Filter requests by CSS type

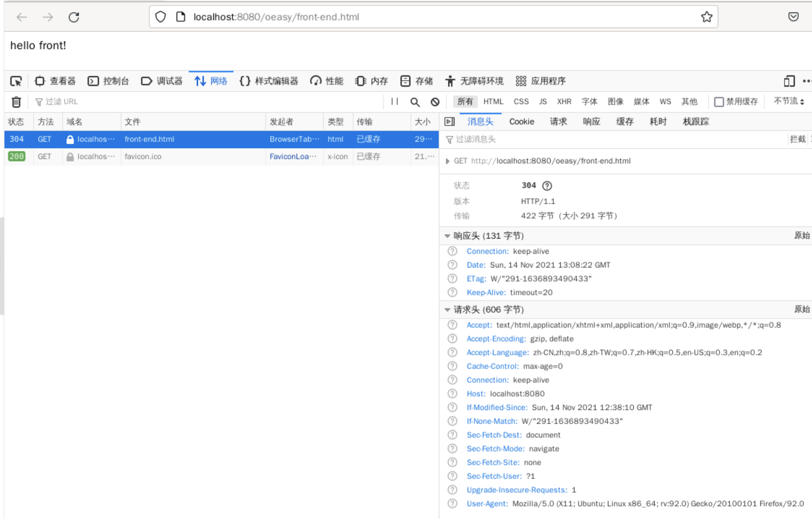(521, 101)
